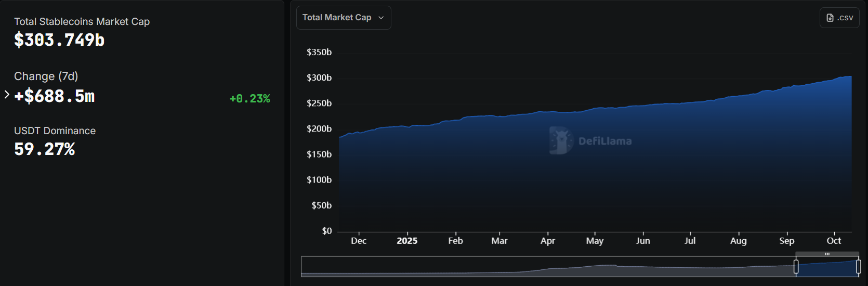868x286 pixels.
Task: Expand the Change (7d) row chevron
Action: pyautogui.click(x=7, y=95)
